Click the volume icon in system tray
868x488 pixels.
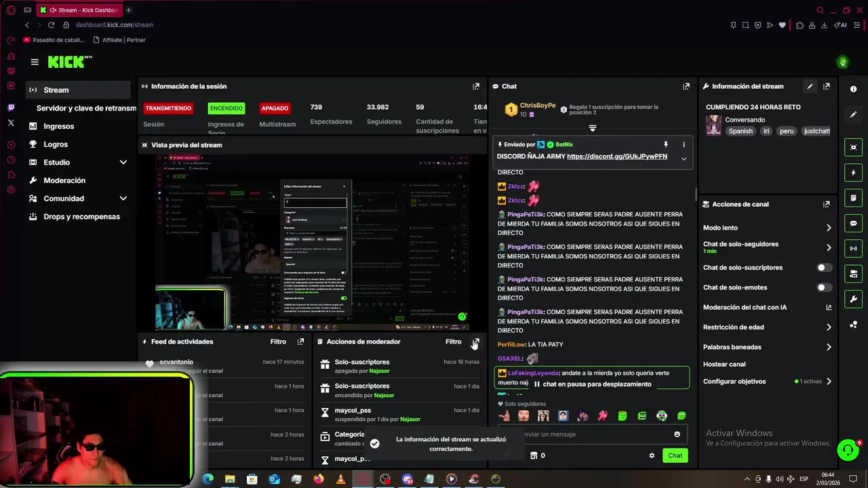tap(780, 479)
